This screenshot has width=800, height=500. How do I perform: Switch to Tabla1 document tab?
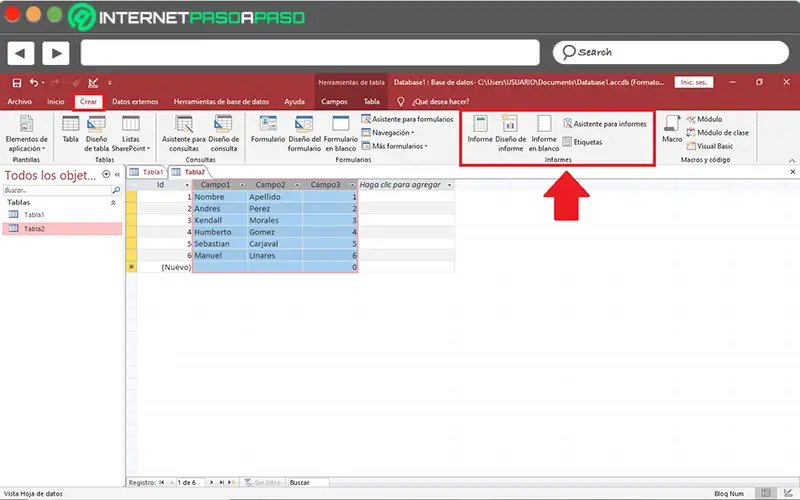[x=146, y=172]
